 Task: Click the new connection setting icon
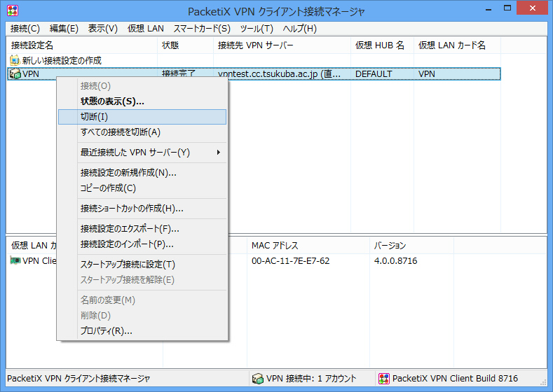[15, 60]
